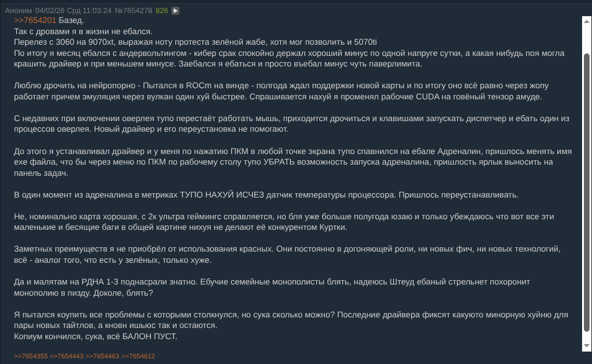
Task: Click the scrollbar down arrow
Action: 586,345
